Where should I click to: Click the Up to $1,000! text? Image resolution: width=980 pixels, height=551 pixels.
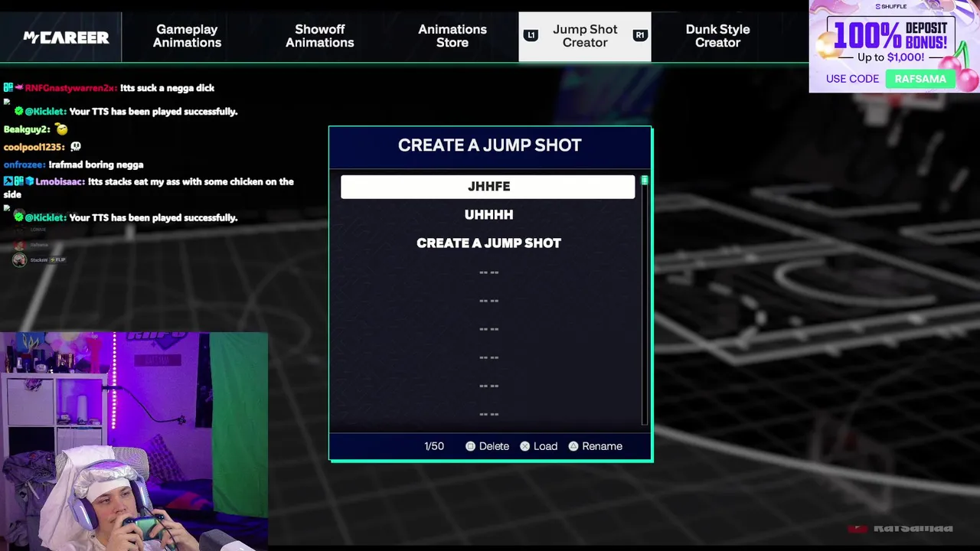(890, 57)
